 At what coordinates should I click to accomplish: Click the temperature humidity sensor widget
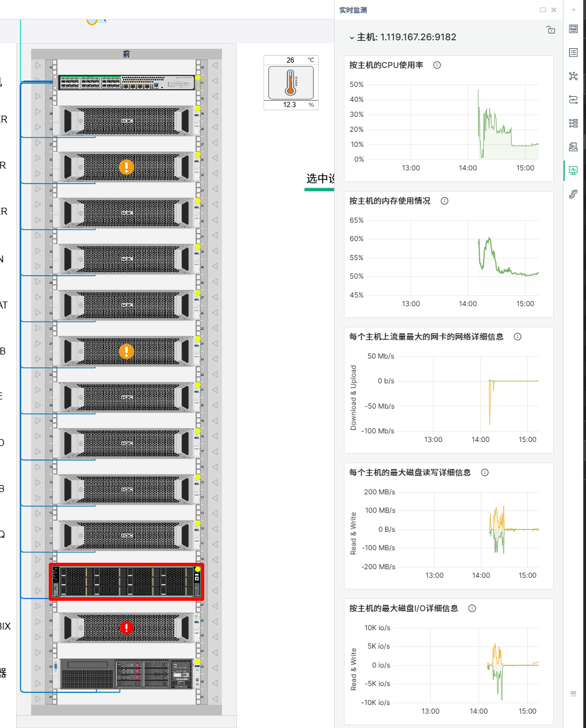click(291, 82)
